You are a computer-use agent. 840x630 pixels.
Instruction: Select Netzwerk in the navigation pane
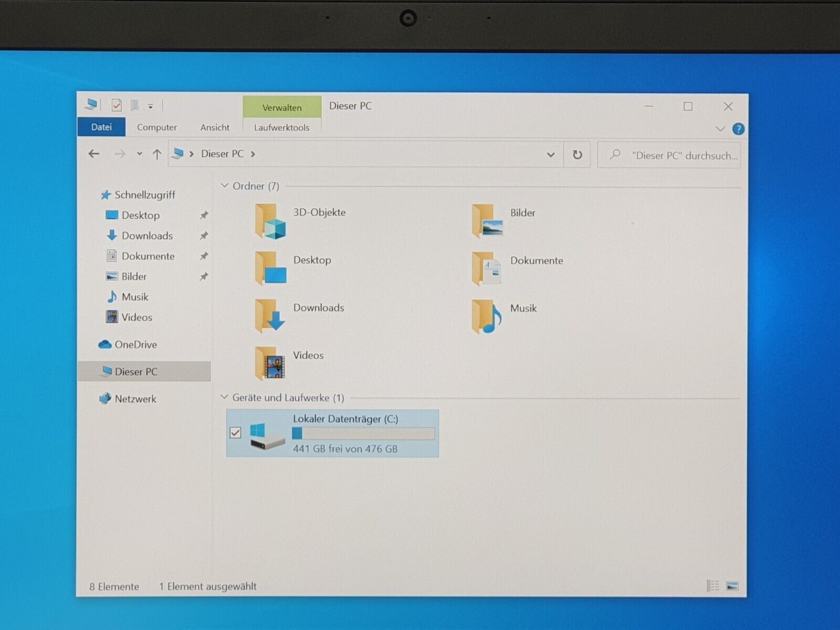tap(135, 399)
